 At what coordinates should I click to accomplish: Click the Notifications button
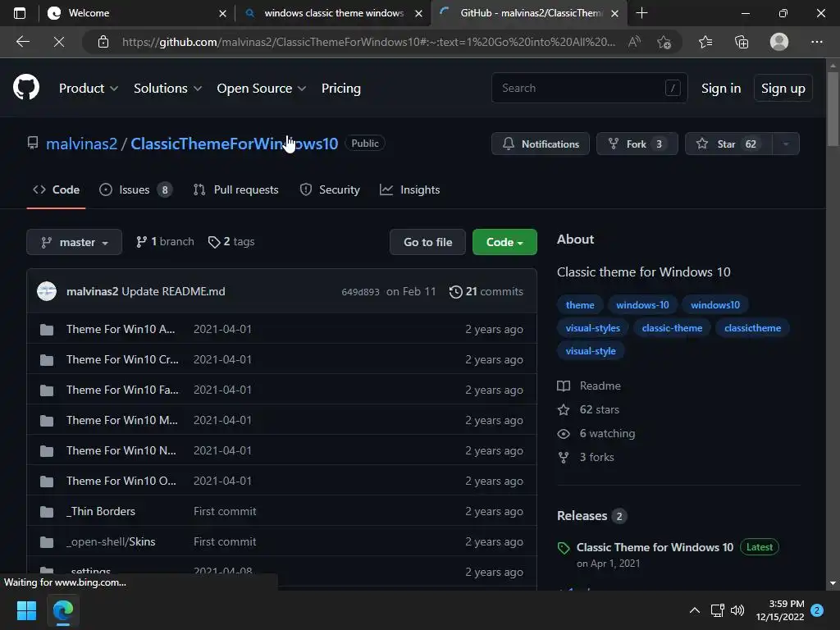(x=541, y=144)
